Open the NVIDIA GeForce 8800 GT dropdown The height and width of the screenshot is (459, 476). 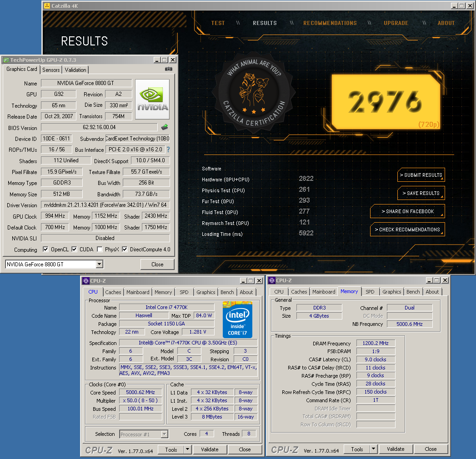(99, 264)
